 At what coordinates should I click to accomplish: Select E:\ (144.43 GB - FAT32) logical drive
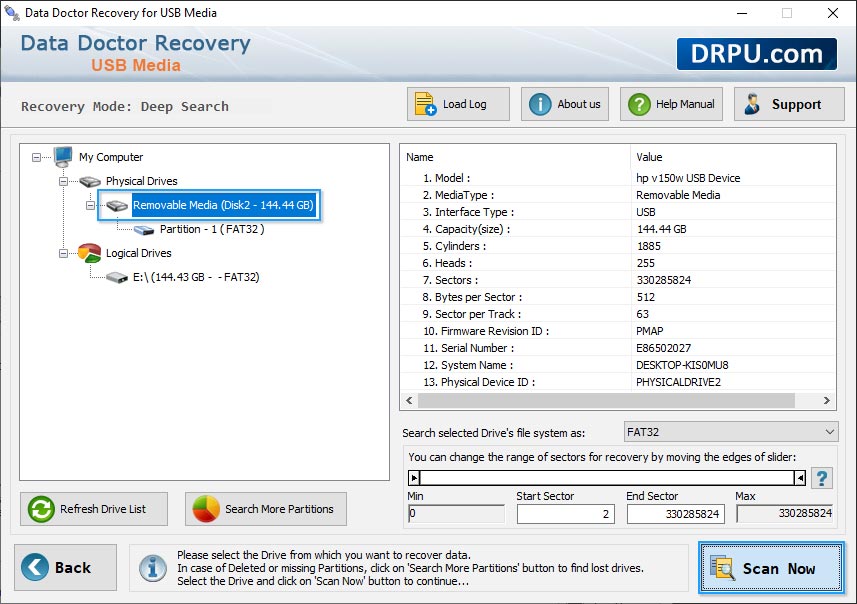[196, 277]
